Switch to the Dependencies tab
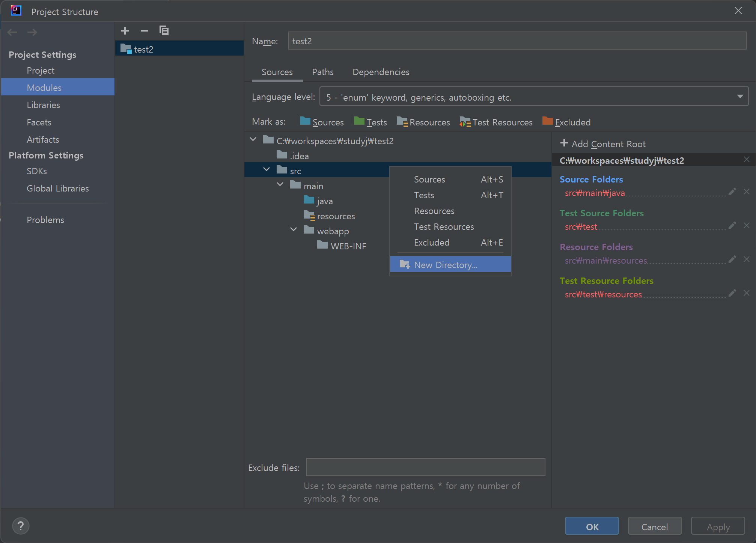Screen dimensions: 756x543 pos(381,72)
